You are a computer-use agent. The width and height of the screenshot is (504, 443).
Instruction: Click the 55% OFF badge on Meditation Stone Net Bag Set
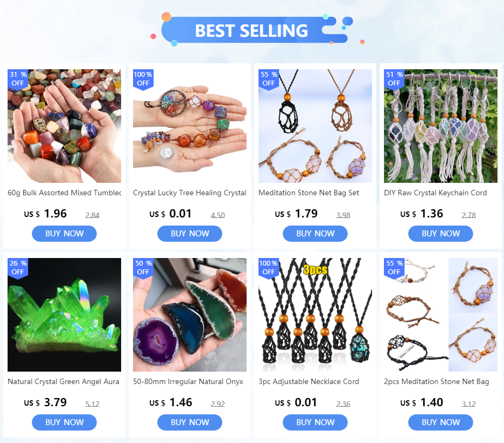269,79
